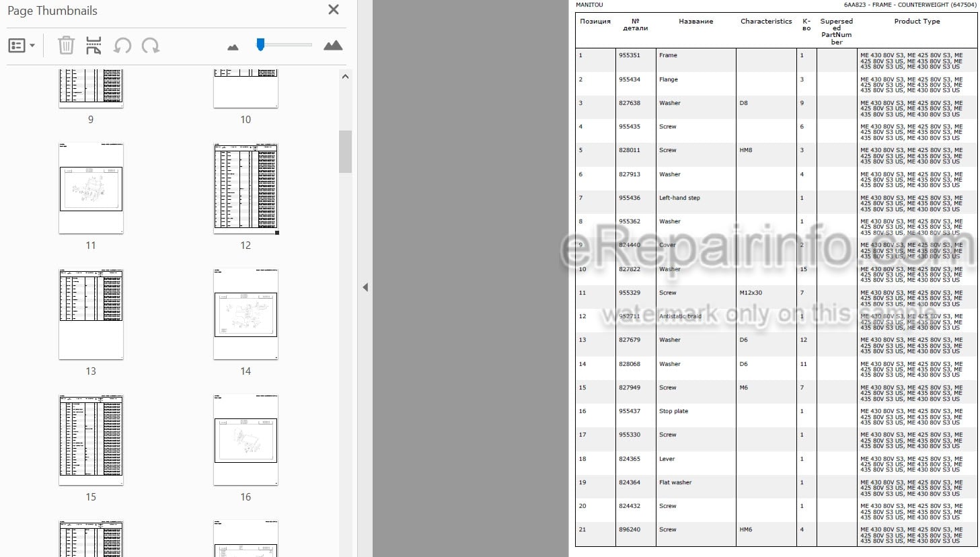This screenshot has width=980, height=557.
Task: Click the delete pages trash icon
Action: (66, 46)
